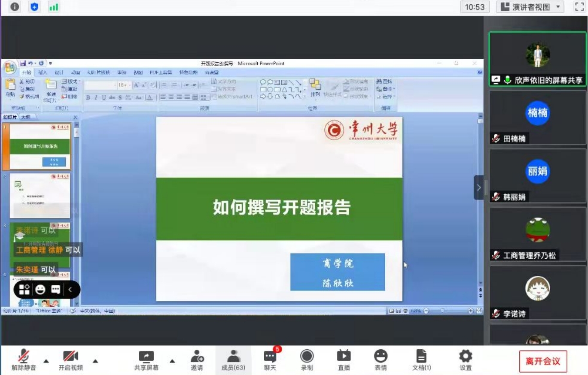This screenshot has height=375, width=588.
Task: Click the share screen icon
Action: [x=146, y=357]
